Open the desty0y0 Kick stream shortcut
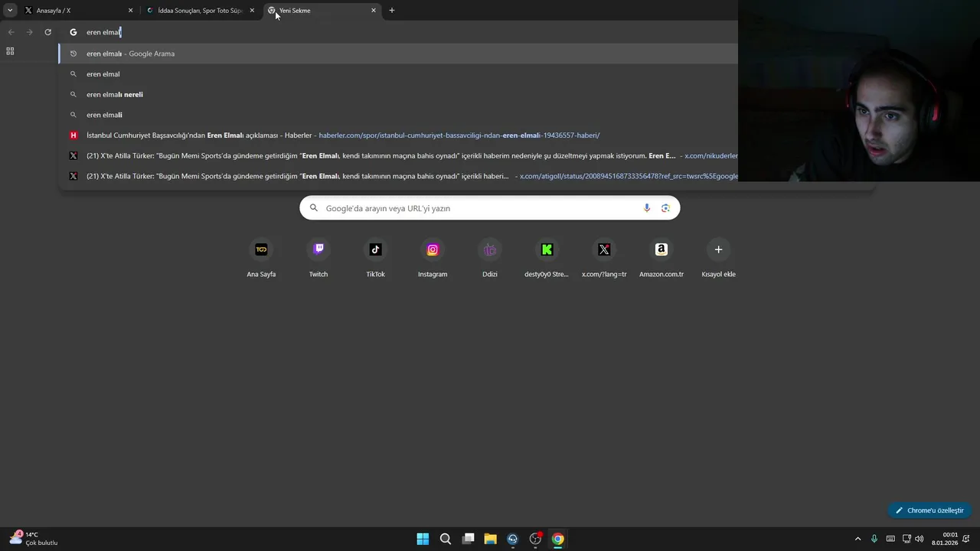The image size is (980, 551). click(x=547, y=259)
